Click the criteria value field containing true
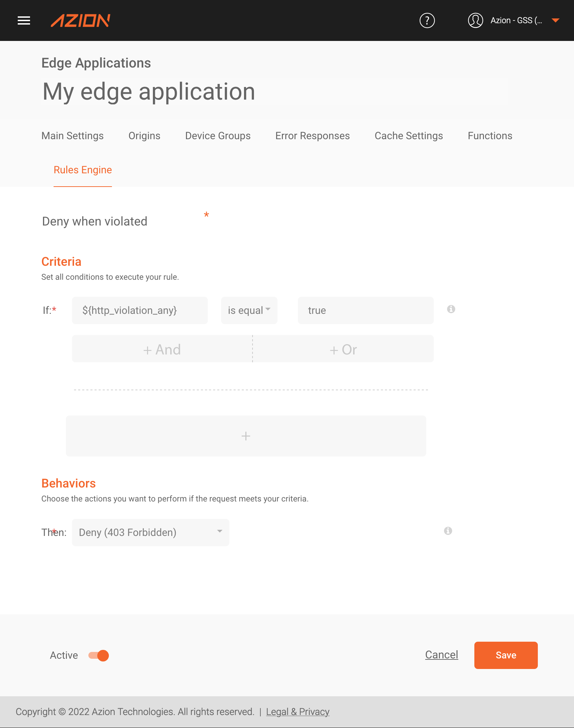The width and height of the screenshot is (574, 728). [365, 310]
